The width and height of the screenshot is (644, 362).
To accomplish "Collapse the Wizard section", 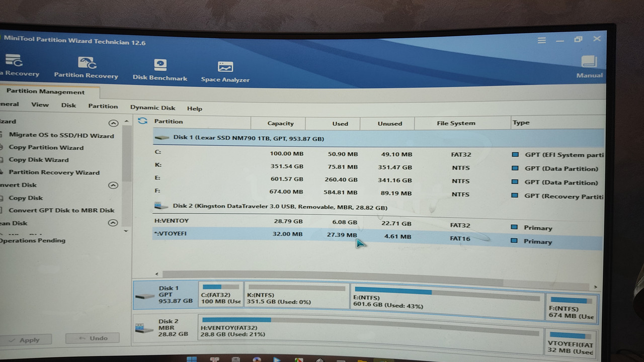I will [113, 123].
